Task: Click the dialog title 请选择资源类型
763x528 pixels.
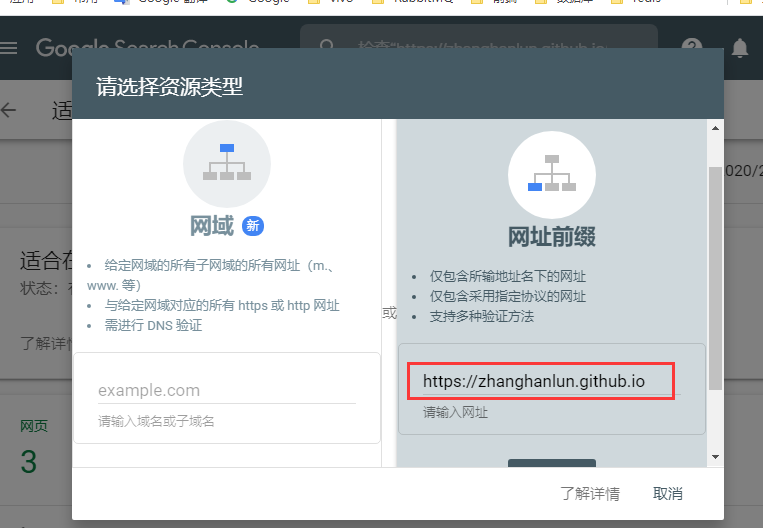Action: click(169, 87)
